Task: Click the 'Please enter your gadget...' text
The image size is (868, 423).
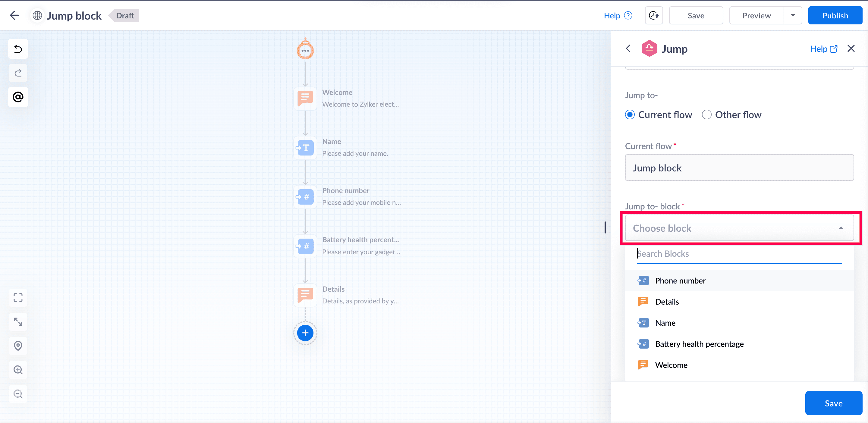Action: [361, 252]
